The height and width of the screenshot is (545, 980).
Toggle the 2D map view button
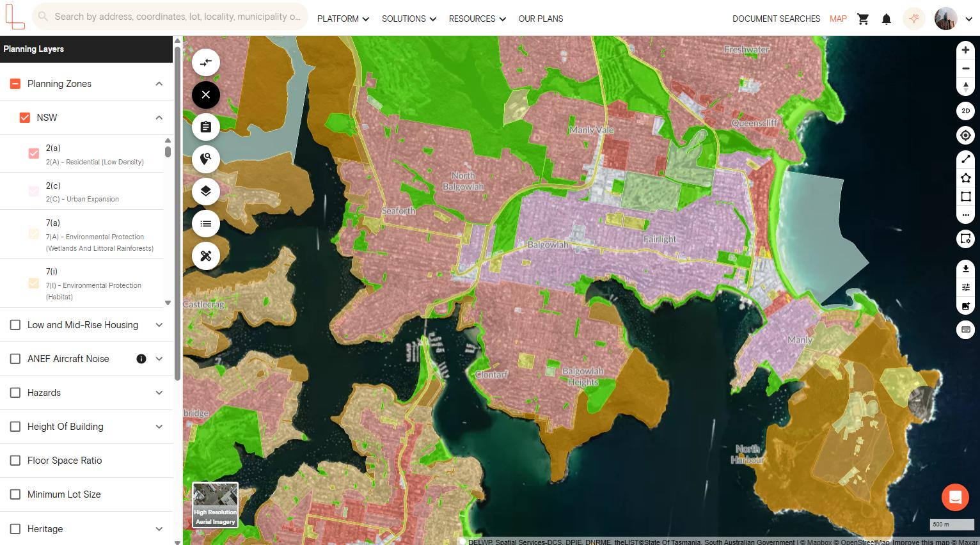[966, 111]
